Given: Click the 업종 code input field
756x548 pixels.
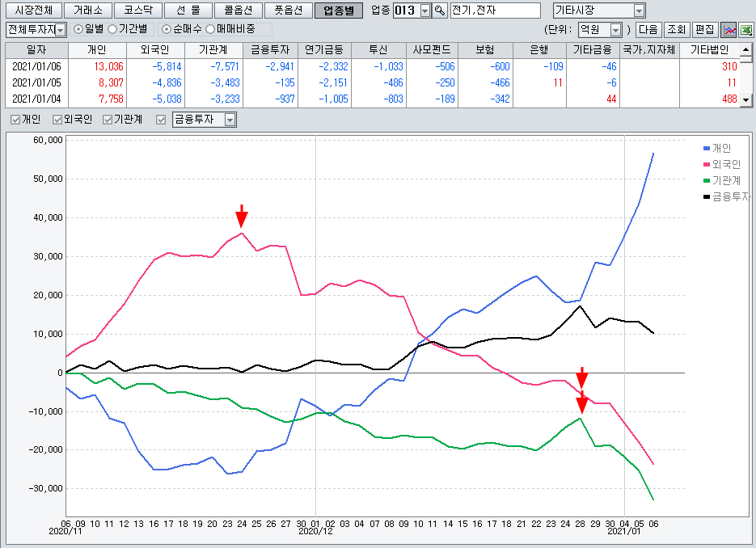Looking at the screenshot, I should 406,11.
